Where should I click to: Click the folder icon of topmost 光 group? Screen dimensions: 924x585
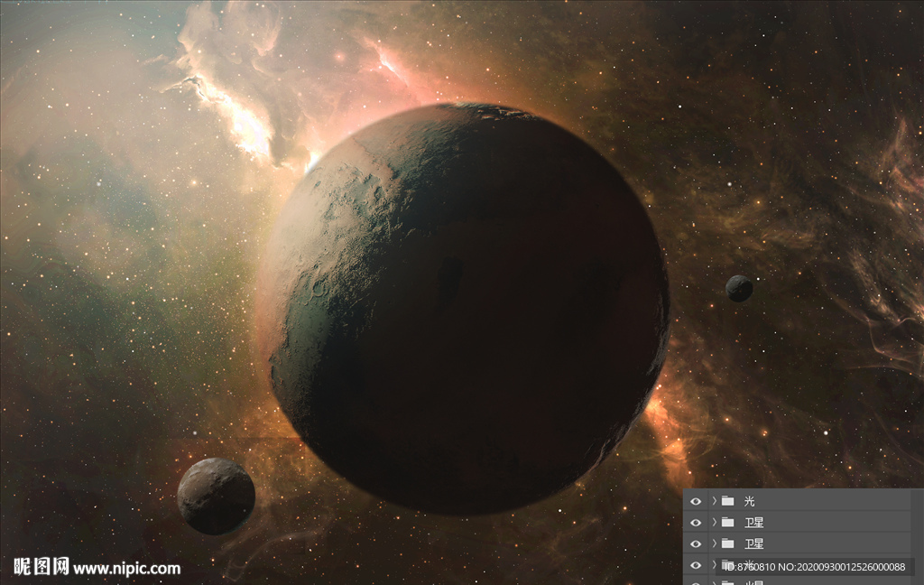728,501
